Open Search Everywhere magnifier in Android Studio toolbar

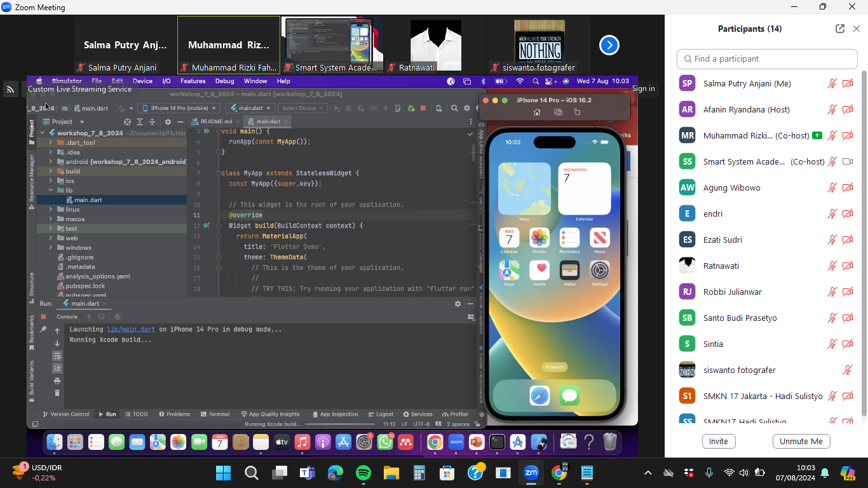(454, 108)
